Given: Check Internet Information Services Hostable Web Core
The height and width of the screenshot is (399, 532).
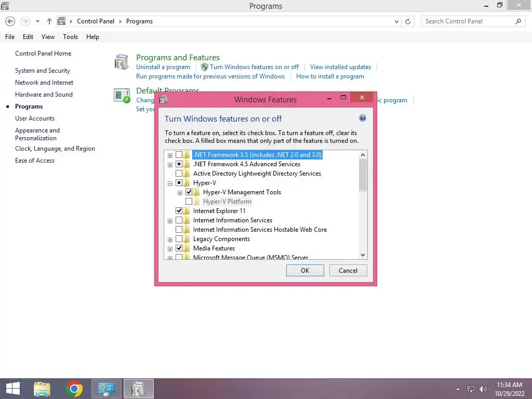Looking at the screenshot, I should click(x=179, y=230).
